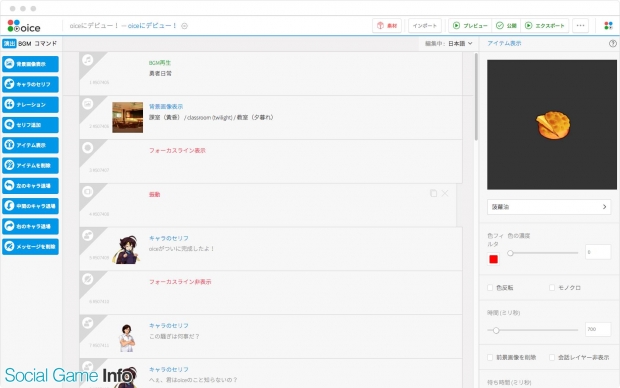
Task: Open the 菠蘿油 item selector
Action: pos(549,207)
